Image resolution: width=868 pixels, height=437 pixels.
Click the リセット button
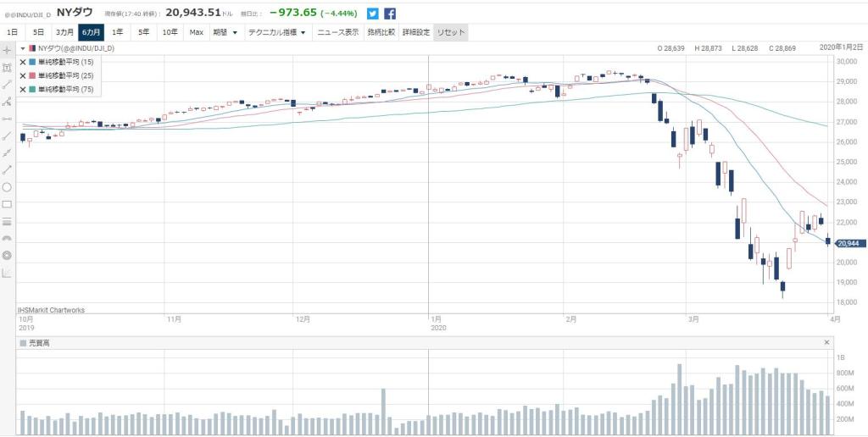450,32
